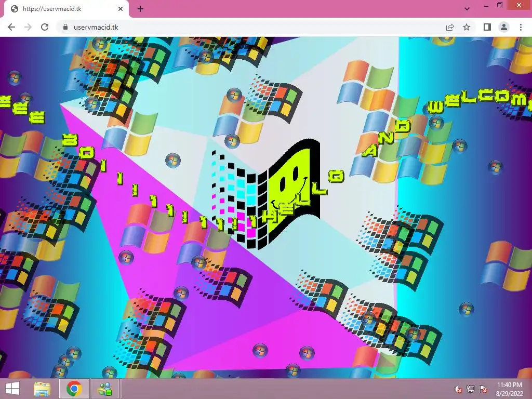Viewport: 532px width, 399px height.
Task: Click the central smiley face flag
Action: coord(266,194)
